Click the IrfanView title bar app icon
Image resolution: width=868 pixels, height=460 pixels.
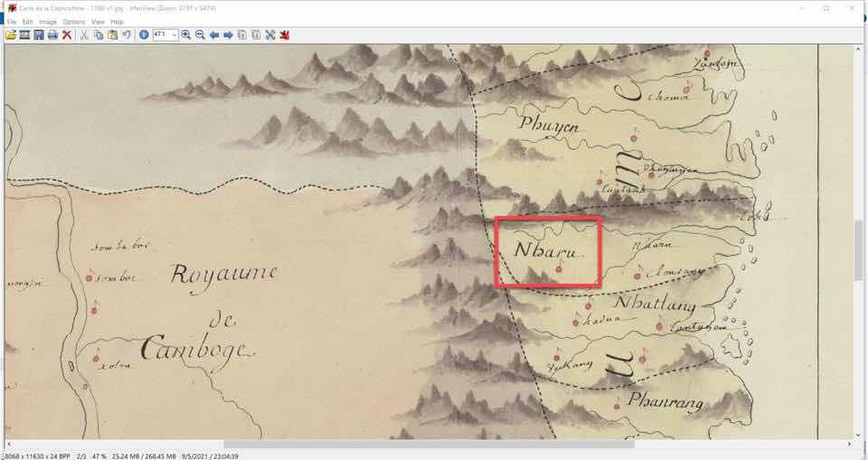point(12,8)
